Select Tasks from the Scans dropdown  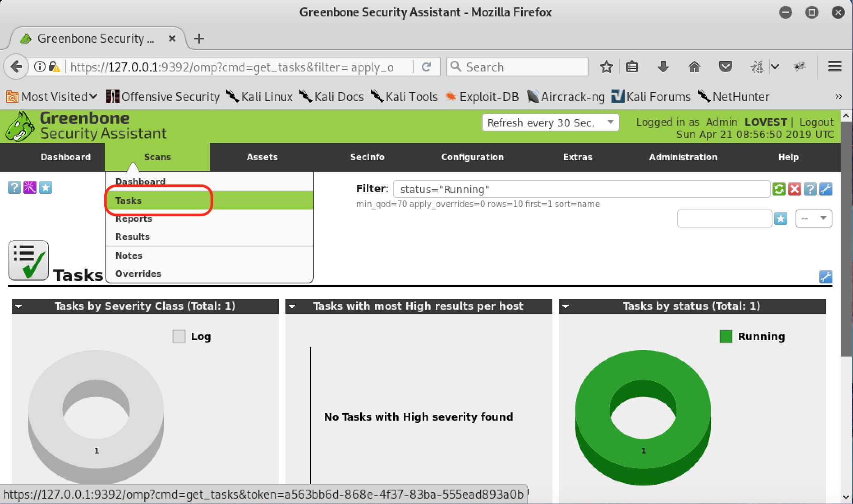[x=129, y=200]
